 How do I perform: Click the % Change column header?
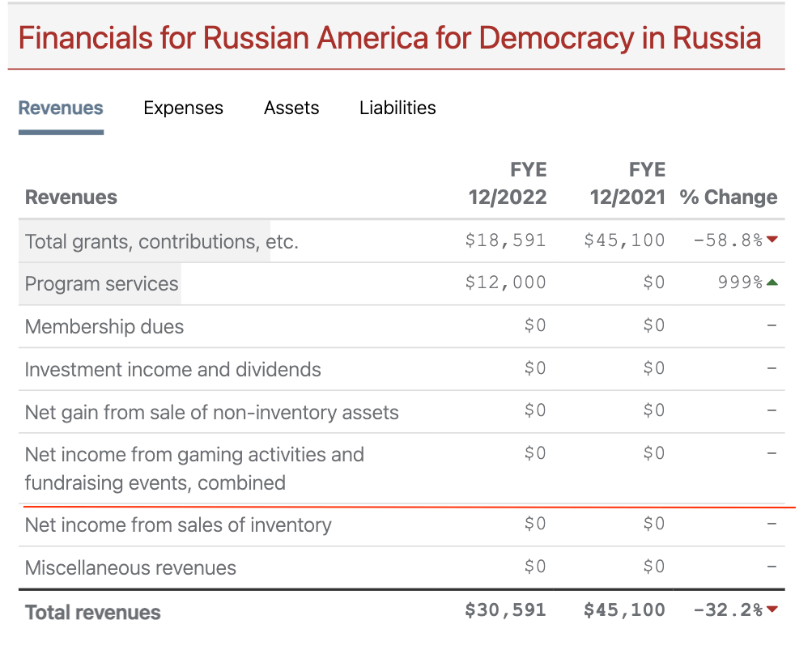coord(729,197)
